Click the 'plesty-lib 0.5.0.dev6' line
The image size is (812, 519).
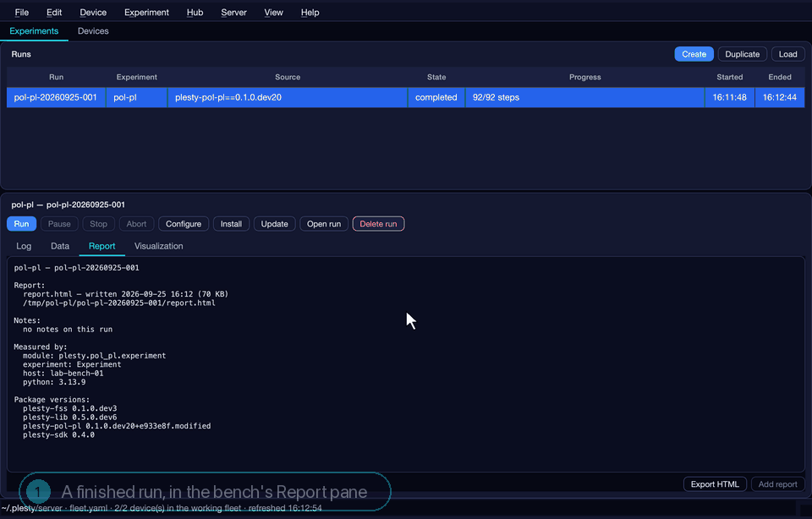tap(70, 418)
